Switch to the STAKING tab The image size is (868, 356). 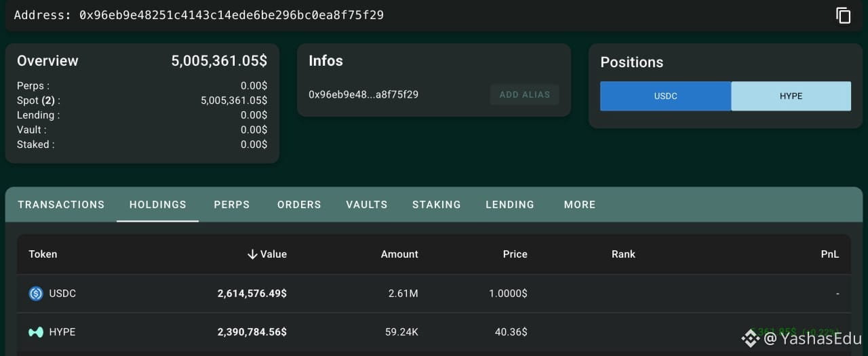(x=437, y=204)
